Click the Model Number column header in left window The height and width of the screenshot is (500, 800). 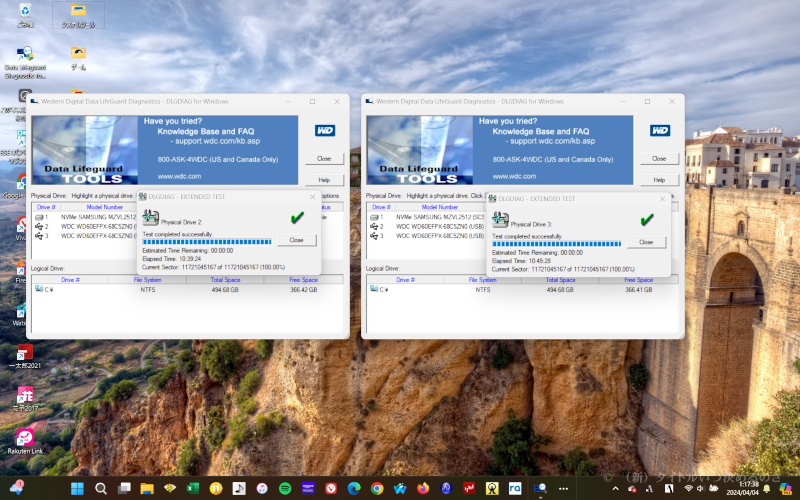pos(105,207)
